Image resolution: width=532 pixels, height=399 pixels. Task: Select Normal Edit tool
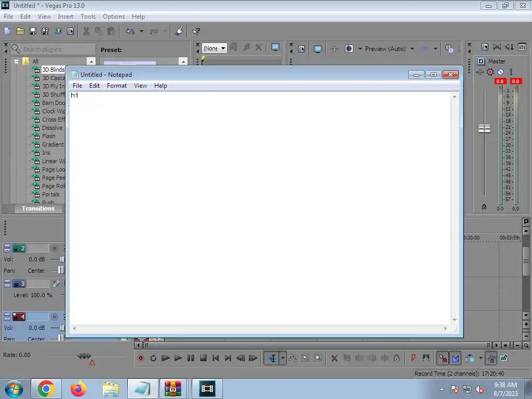tap(272, 358)
